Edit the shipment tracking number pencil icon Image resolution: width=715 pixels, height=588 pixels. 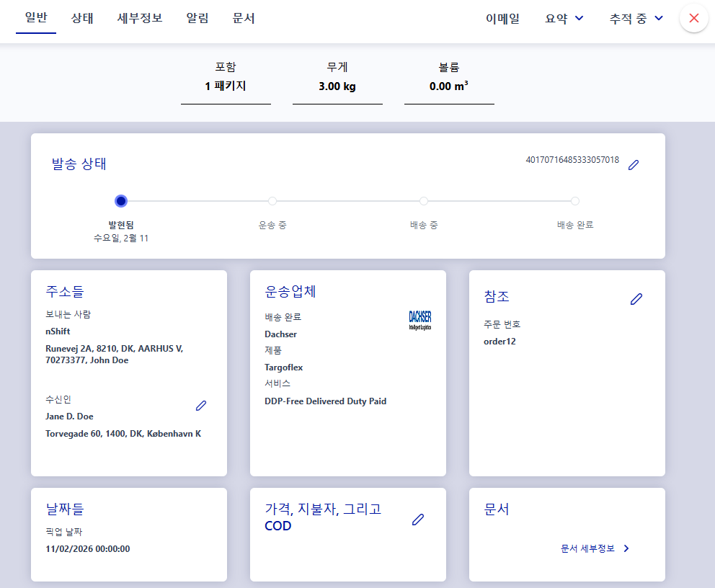click(x=634, y=165)
